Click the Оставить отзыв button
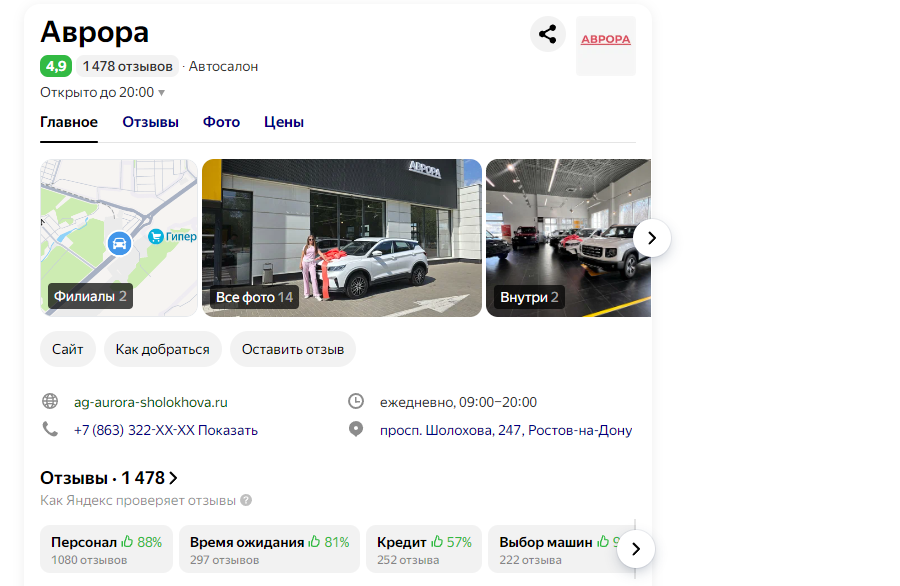The image size is (900, 586). tap(293, 349)
